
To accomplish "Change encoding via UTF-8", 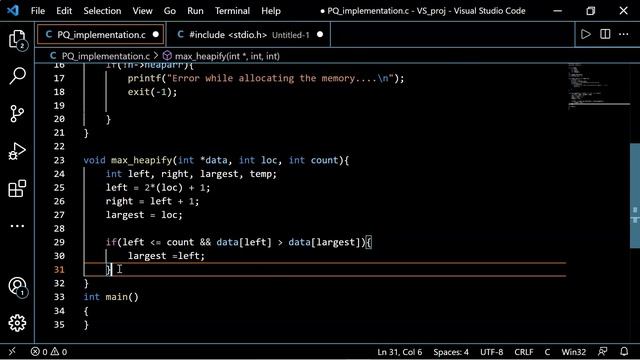I will point(491,351).
